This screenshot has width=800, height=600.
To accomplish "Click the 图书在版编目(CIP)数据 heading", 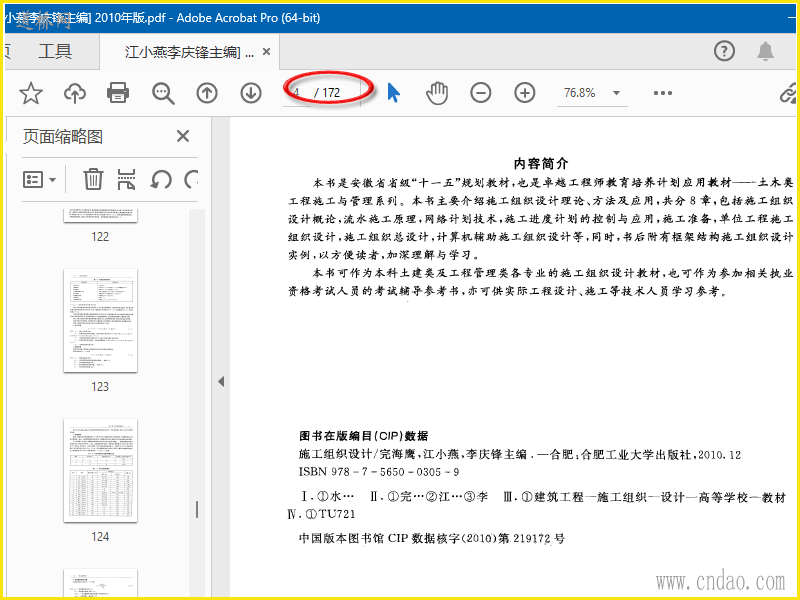I will [363, 436].
